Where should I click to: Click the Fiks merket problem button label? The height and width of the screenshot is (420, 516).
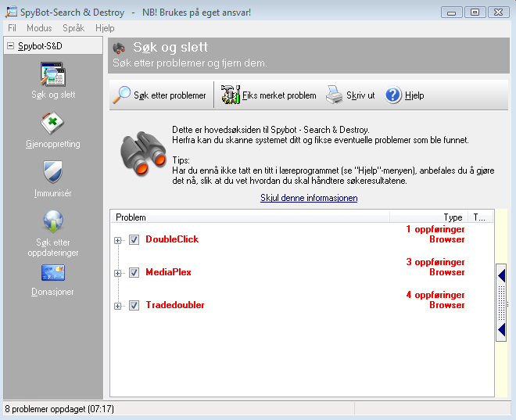click(279, 95)
